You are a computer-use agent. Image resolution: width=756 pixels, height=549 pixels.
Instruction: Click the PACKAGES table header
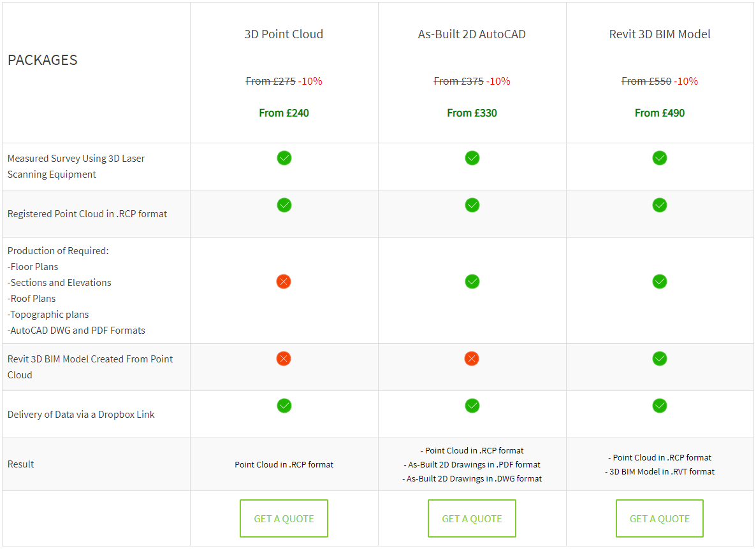[x=43, y=61]
